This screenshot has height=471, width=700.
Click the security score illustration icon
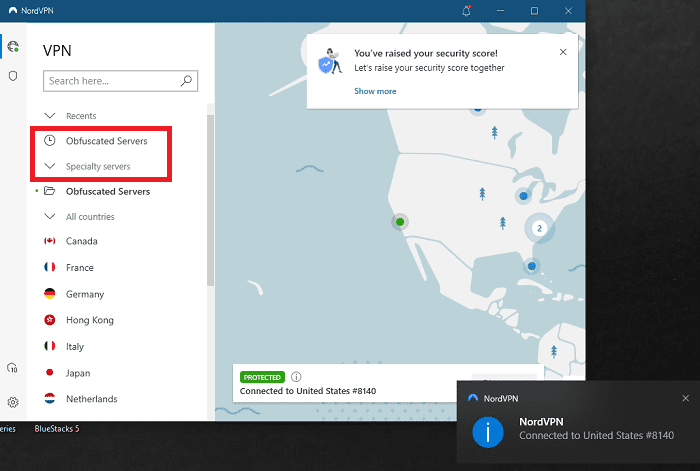(330, 61)
